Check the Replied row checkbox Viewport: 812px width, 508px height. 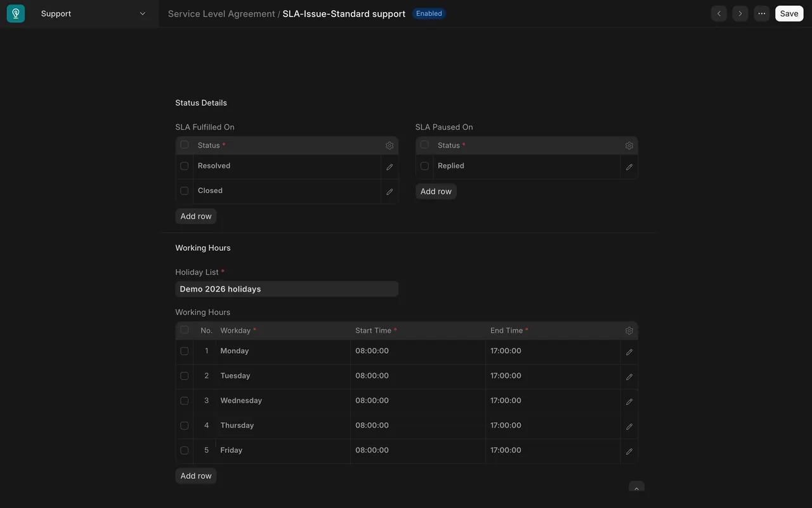(x=424, y=166)
